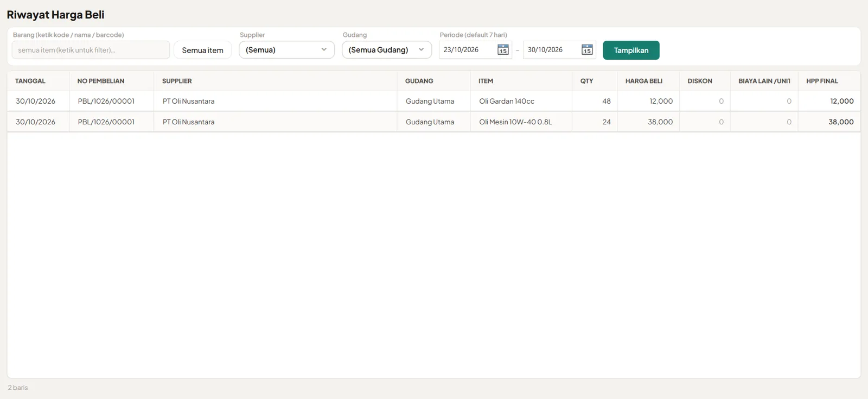This screenshot has width=868, height=399.
Task: Open the Gudang (Semua Gudang) dropdown
Action: coord(387,50)
